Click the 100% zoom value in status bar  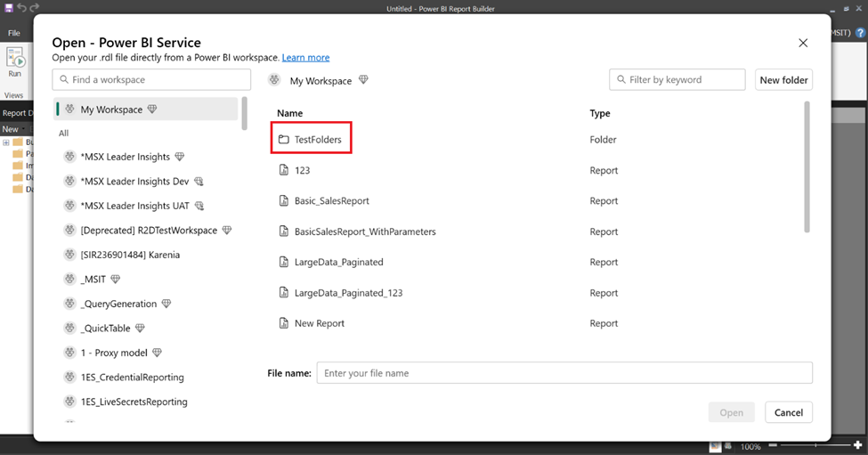coord(750,446)
